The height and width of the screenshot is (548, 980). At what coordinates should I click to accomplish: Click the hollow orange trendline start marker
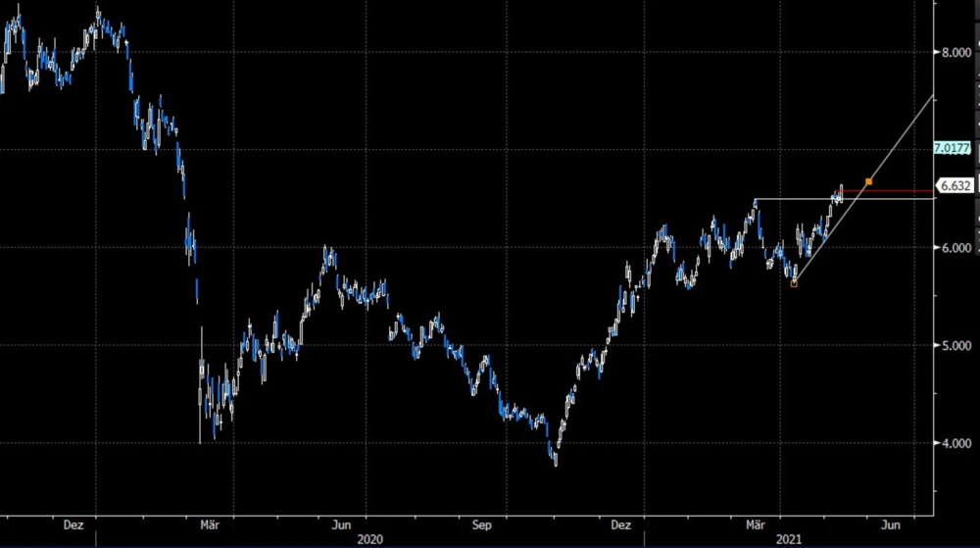(794, 283)
